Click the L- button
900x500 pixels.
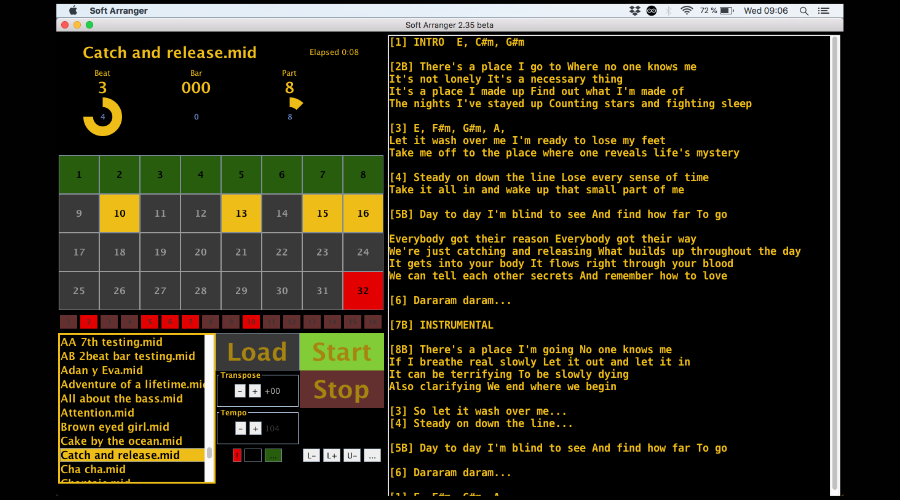pyautogui.click(x=311, y=456)
